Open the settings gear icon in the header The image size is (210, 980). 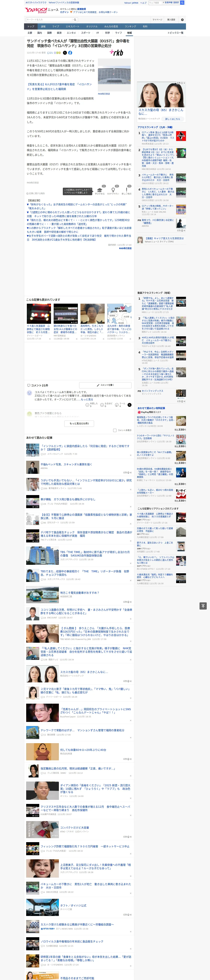[182, 20]
